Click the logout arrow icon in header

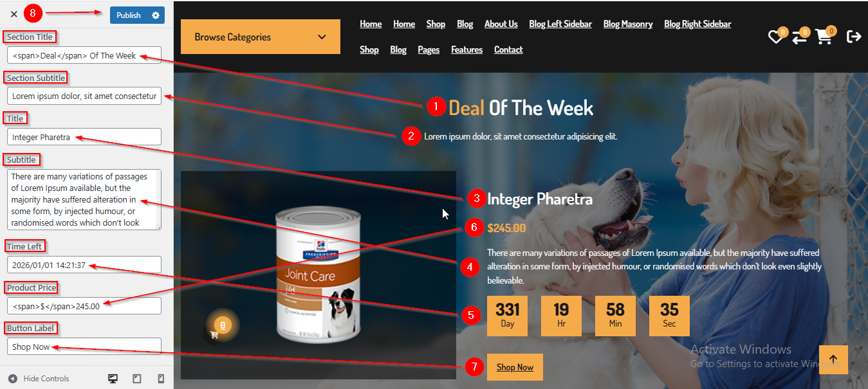(x=854, y=37)
